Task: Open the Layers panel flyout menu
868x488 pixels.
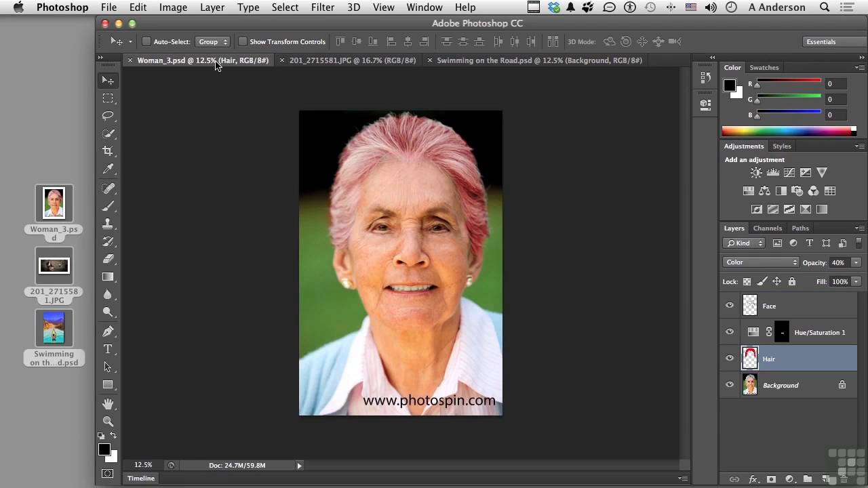Action: 859,228
